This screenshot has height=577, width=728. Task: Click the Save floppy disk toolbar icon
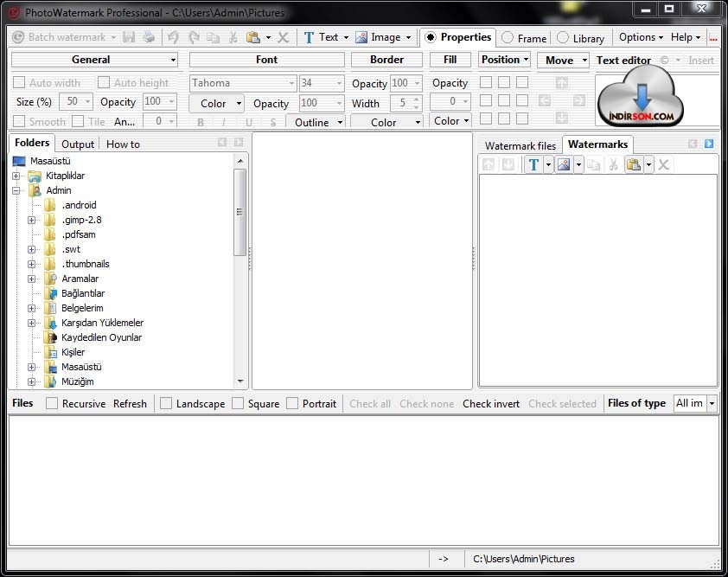[x=129, y=37]
